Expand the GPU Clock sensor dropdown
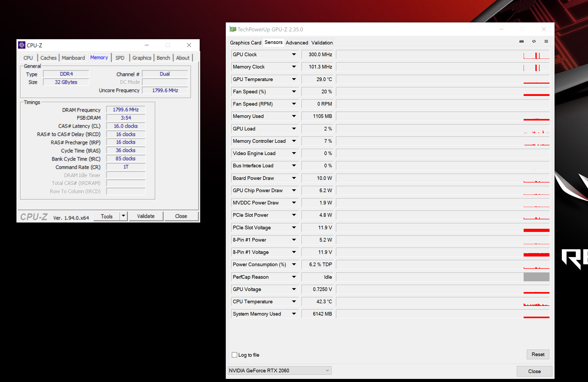Image resolution: width=588 pixels, height=382 pixels. coord(294,54)
